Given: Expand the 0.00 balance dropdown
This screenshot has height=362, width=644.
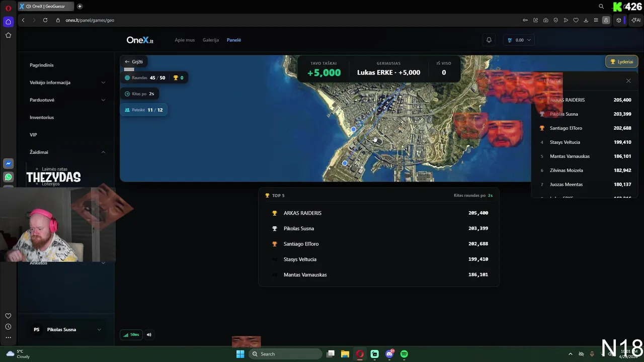Looking at the screenshot, I should click(x=519, y=40).
